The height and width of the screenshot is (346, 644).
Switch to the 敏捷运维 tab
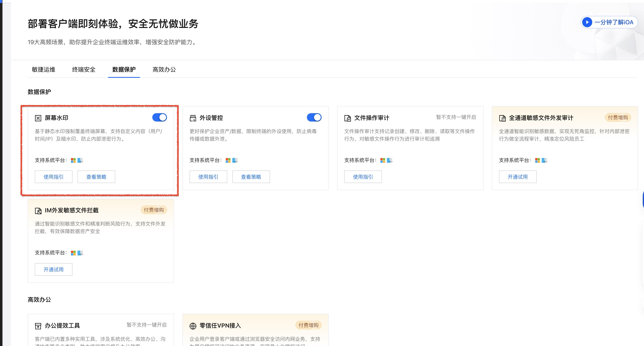tap(44, 69)
